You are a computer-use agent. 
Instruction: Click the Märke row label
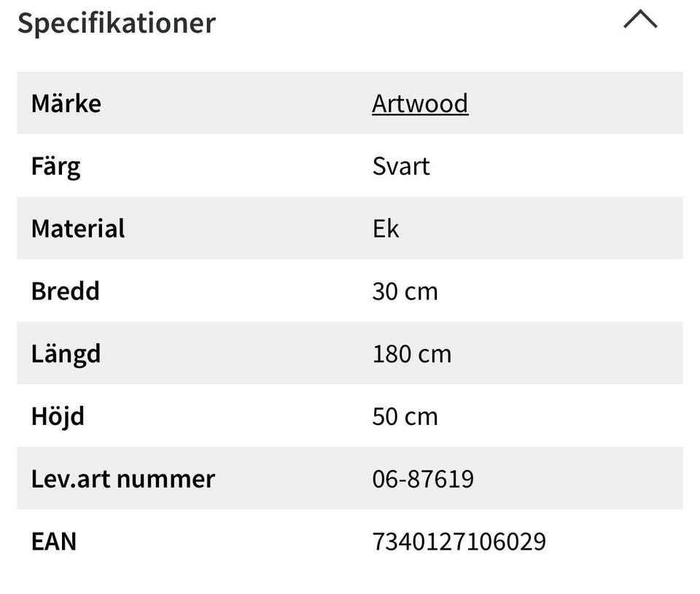coord(66,103)
